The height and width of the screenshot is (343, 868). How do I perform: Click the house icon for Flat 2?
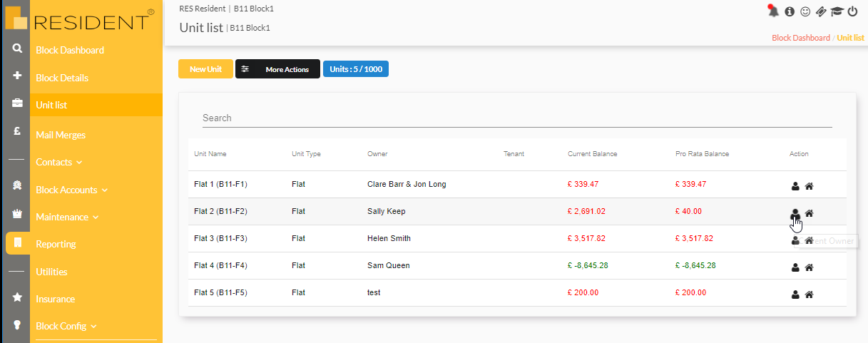tap(809, 213)
